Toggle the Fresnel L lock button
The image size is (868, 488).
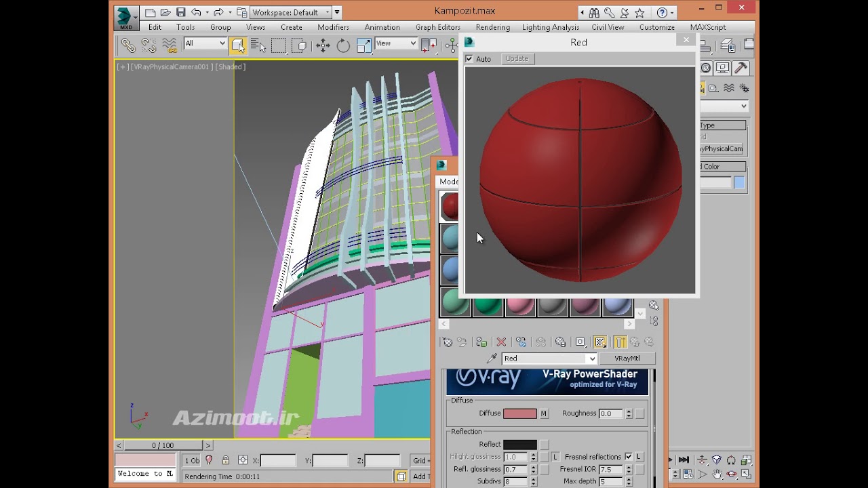coord(639,457)
